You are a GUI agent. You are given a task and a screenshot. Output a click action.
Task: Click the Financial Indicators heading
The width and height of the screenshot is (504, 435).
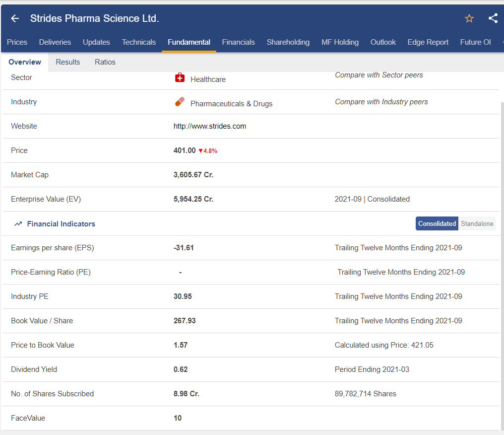tap(61, 224)
